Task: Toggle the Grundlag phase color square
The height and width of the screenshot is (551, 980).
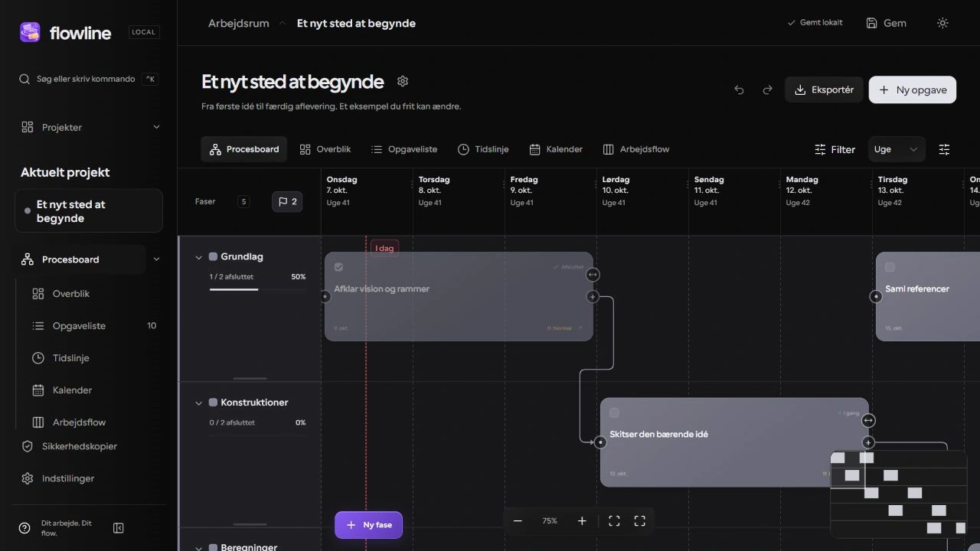Action: (x=213, y=257)
